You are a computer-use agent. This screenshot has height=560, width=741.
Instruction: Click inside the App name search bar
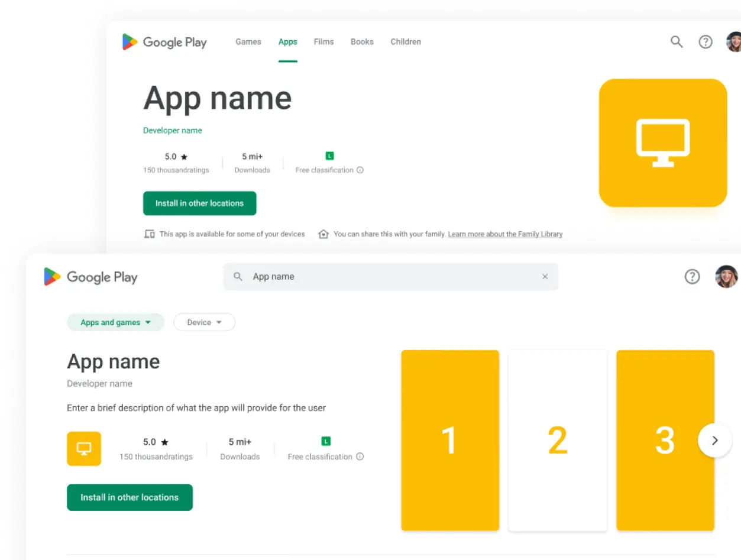click(x=355, y=276)
